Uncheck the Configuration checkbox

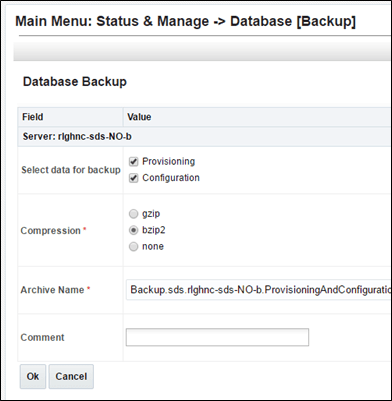pos(133,178)
